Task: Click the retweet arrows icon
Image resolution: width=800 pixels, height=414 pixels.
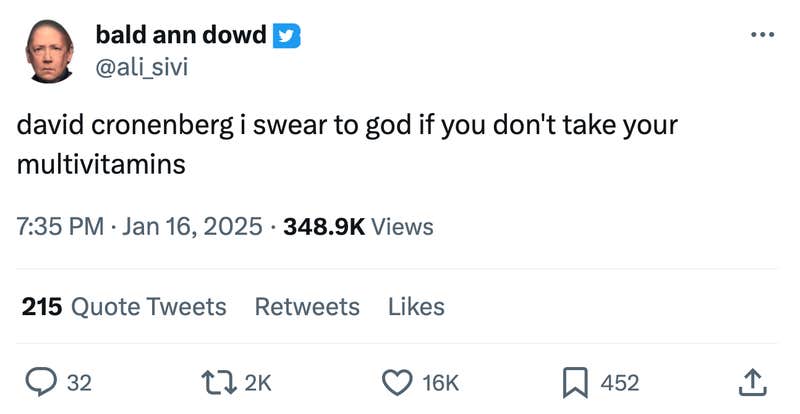Action: 217,381
